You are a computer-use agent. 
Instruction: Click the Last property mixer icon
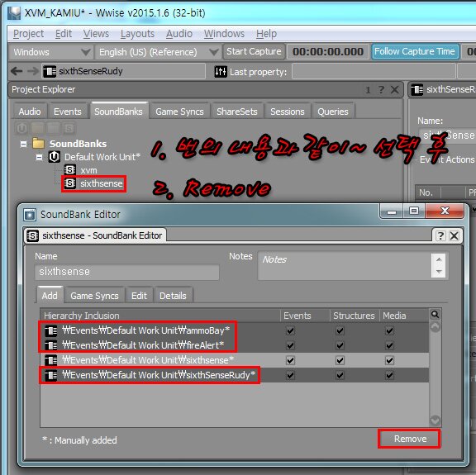221,72
